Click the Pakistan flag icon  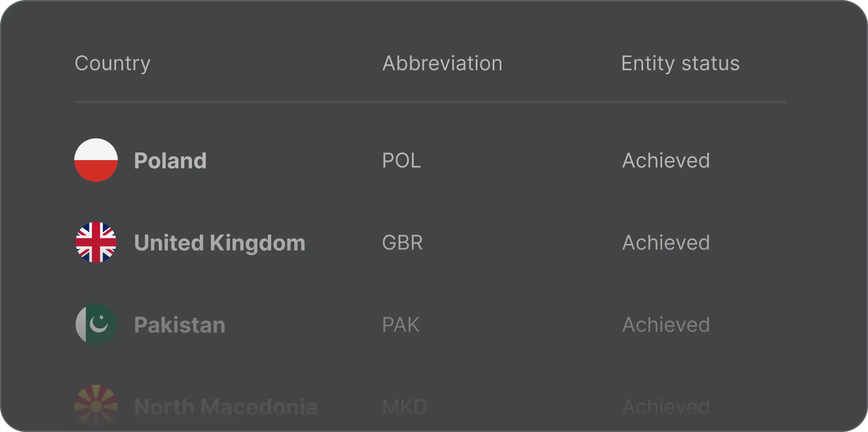click(x=96, y=324)
